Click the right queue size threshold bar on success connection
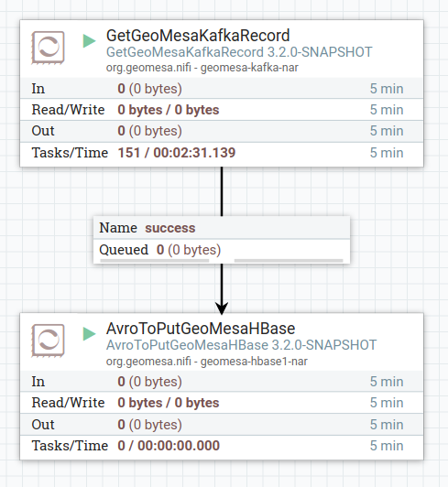This screenshot has height=487, width=448. pos(289,260)
